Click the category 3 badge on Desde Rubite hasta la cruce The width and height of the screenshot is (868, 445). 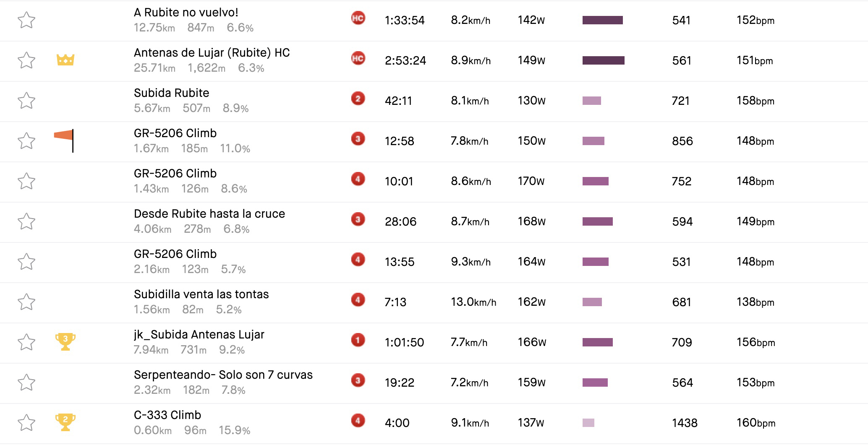click(358, 220)
